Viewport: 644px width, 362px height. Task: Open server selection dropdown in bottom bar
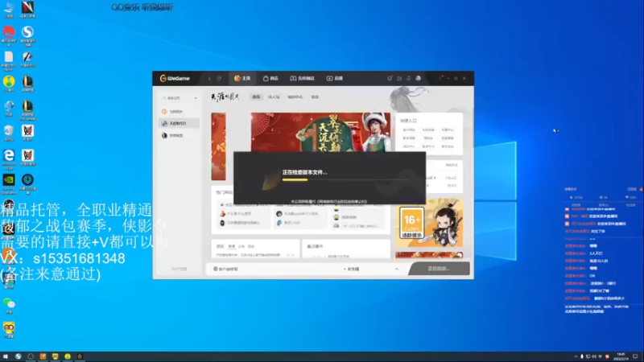click(351, 269)
